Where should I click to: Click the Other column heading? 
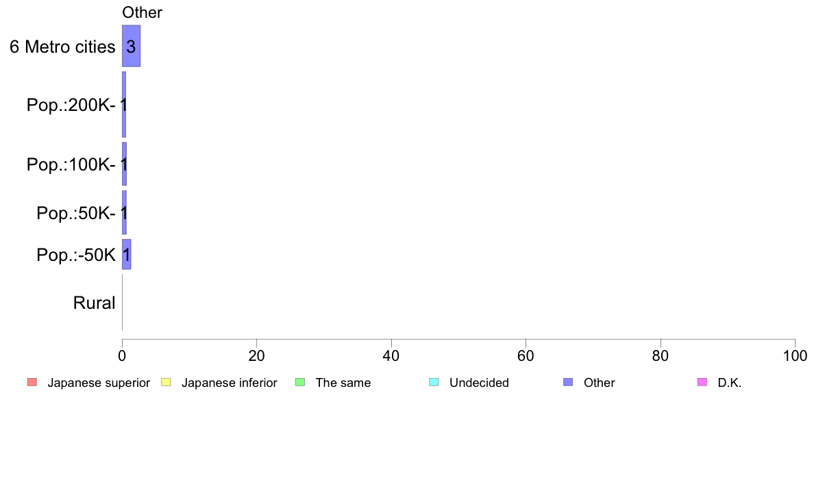point(143,12)
